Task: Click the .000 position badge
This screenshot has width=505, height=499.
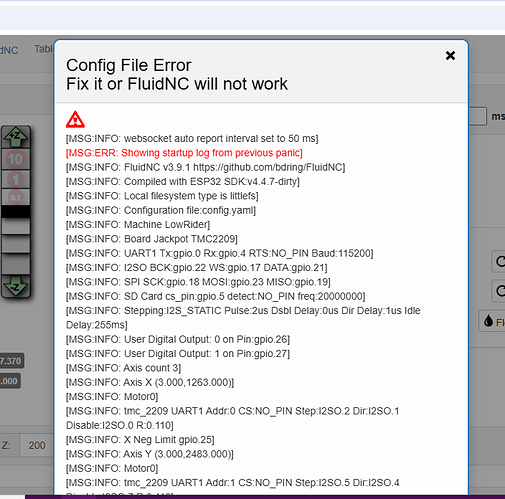Action: 10,381
